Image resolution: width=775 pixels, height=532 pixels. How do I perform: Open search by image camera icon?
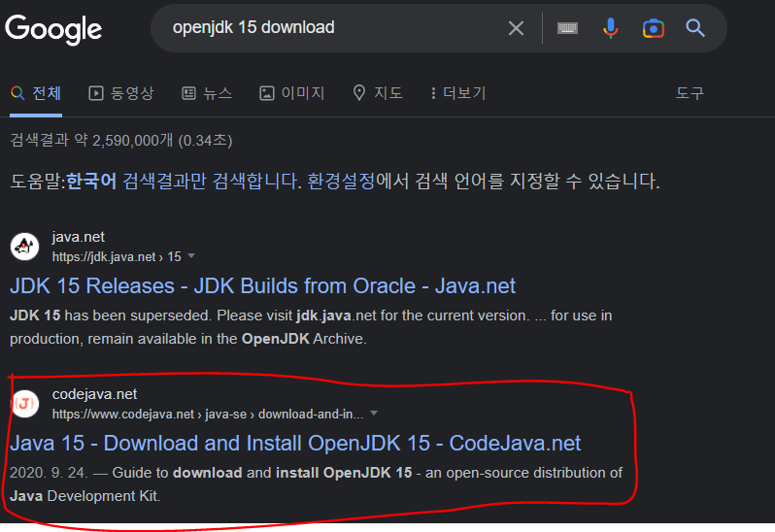[653, 29]
